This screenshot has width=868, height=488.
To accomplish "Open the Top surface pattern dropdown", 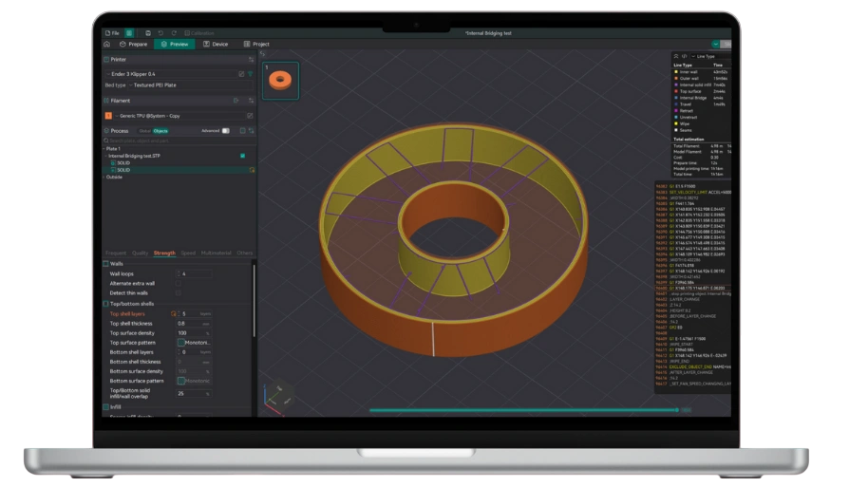I will click(x=194, y=342).
